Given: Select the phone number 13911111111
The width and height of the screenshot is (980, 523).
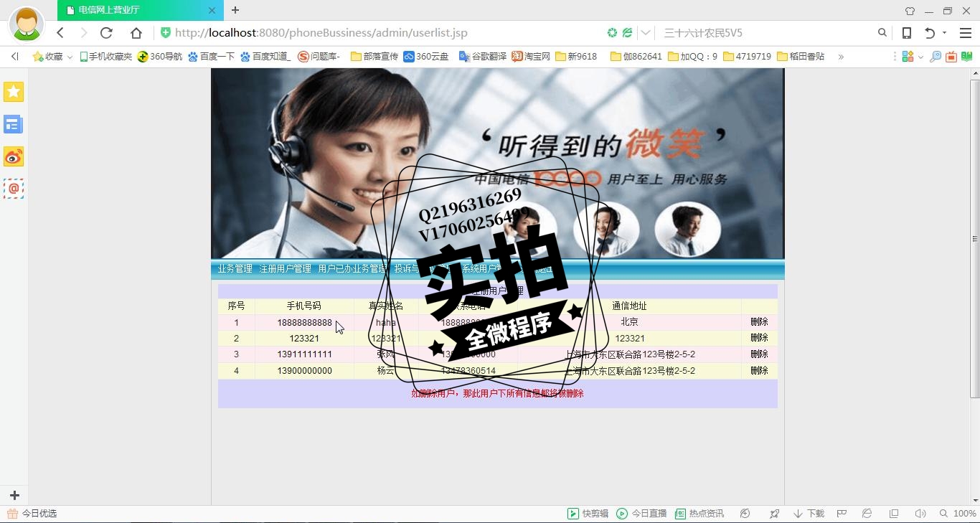Looking at the screenshot, I should click(304, 355).
